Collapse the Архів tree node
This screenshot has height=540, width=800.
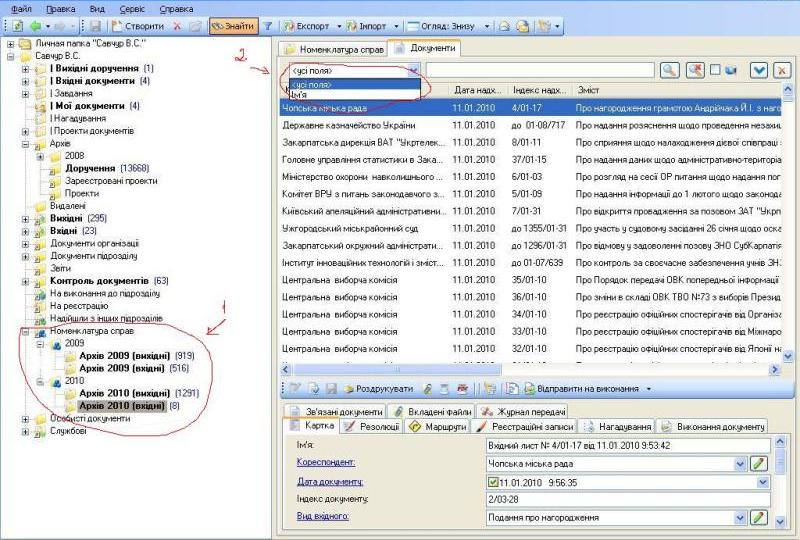pyautogui.click(x=26, y=144)
